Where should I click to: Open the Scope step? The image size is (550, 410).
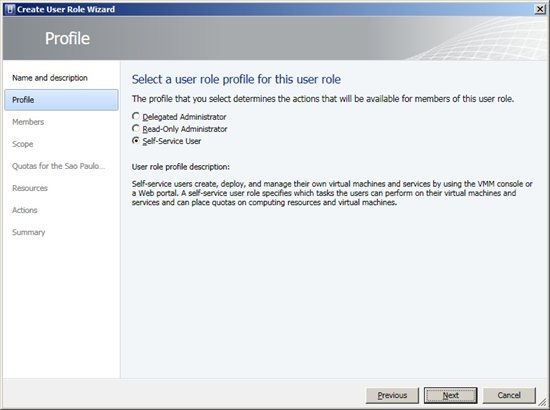click(x=22, y=144)
